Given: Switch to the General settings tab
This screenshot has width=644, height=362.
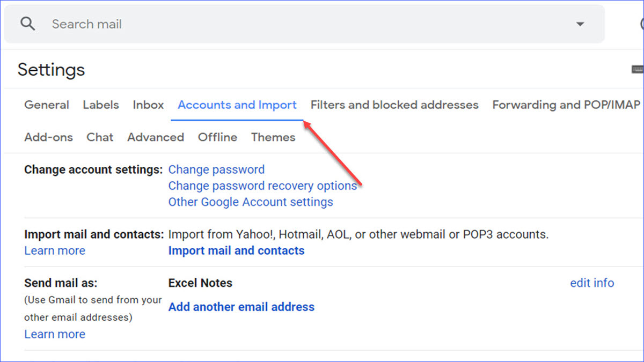Looking at the screenshot, I should pyautogui.click(x=46, y=105).
